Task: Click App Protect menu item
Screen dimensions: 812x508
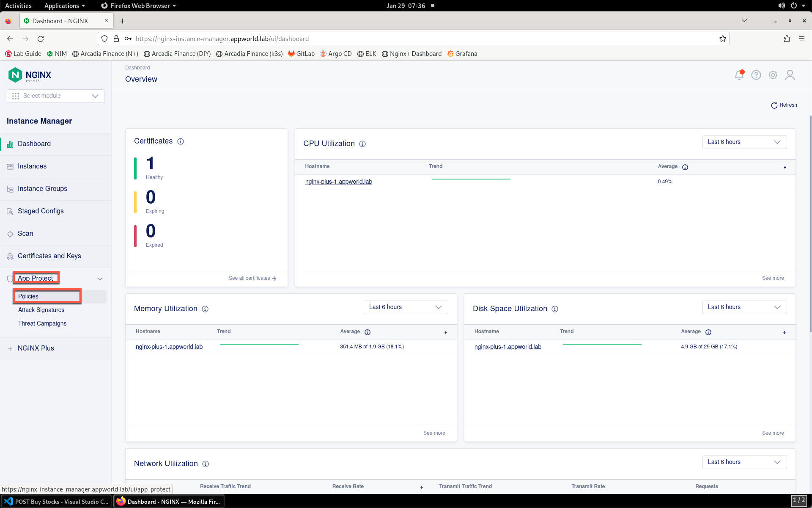Action: click(x=36, y=278)
